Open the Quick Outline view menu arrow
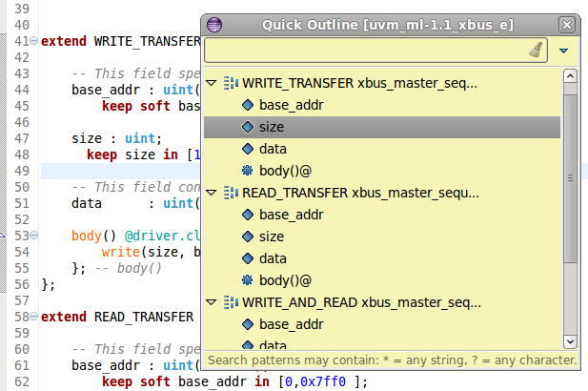588x391 pixels. tap(563, 51)
